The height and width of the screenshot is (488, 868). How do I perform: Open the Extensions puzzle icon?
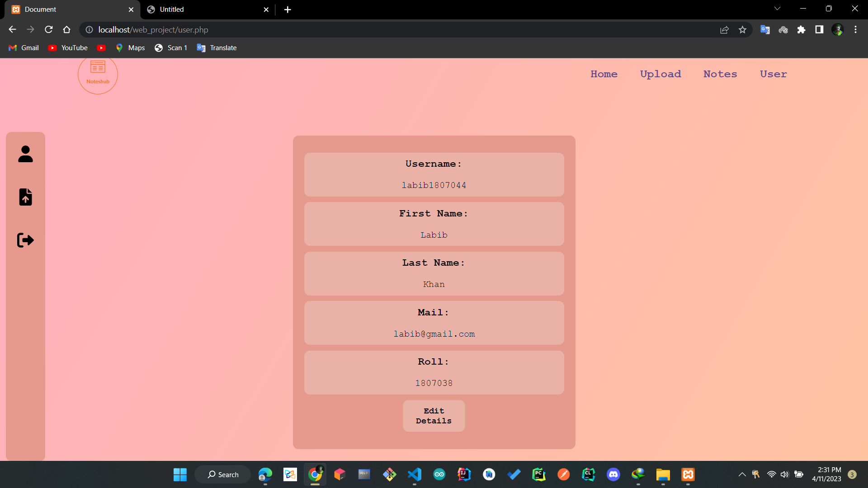coord(801,29)
